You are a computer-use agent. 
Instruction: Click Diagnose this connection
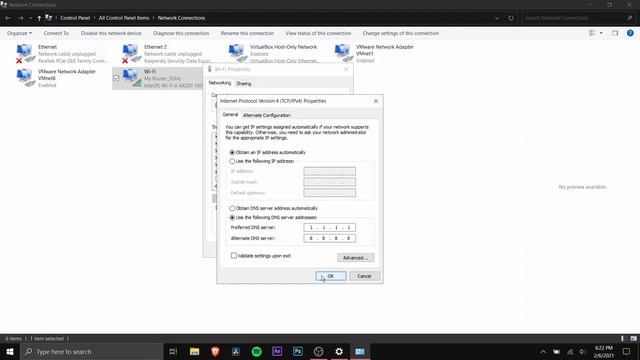coord(181,33)
